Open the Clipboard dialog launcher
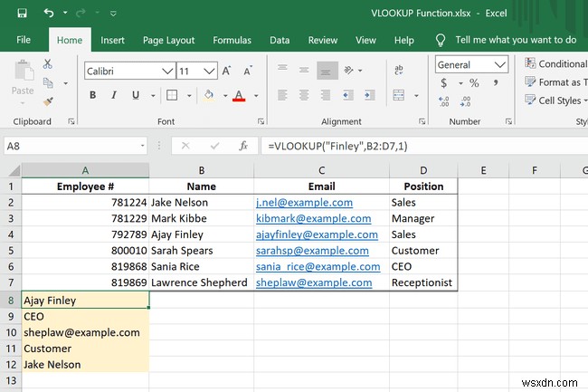 pos(71,121)
